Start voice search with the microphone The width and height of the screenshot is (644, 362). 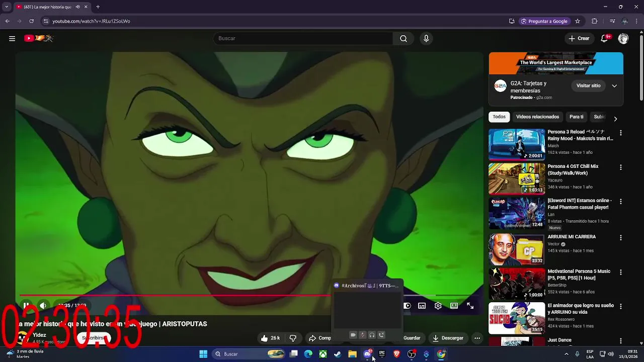(x=426, y=38)
